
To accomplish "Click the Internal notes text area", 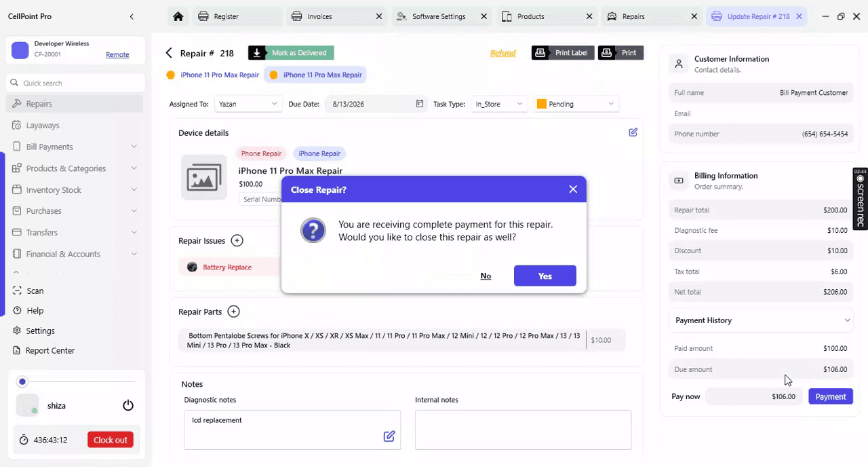I will (523, 430).
